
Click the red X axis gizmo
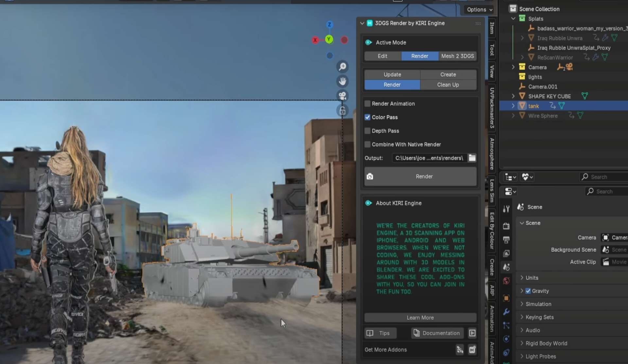coord(315,40)
